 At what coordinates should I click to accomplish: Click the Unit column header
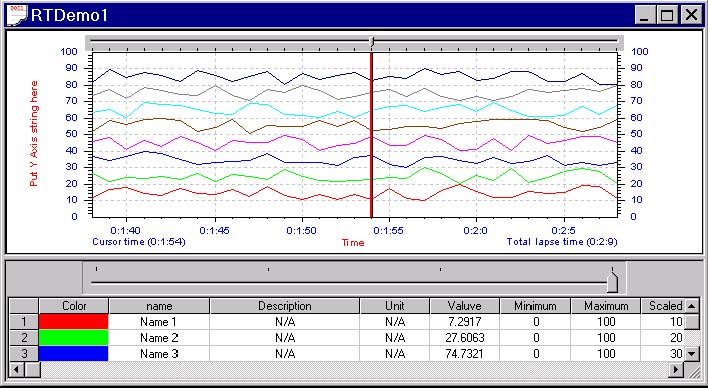coord(395,306)
